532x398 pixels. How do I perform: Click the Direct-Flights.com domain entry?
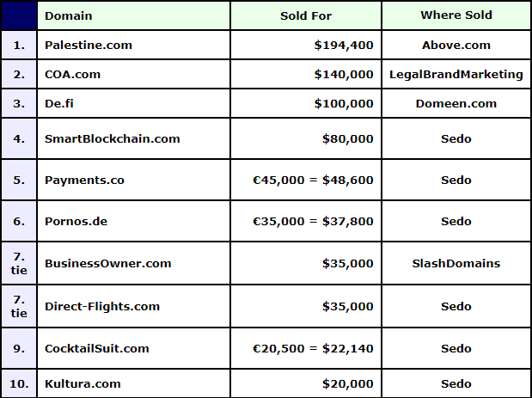tap(102, 306)
